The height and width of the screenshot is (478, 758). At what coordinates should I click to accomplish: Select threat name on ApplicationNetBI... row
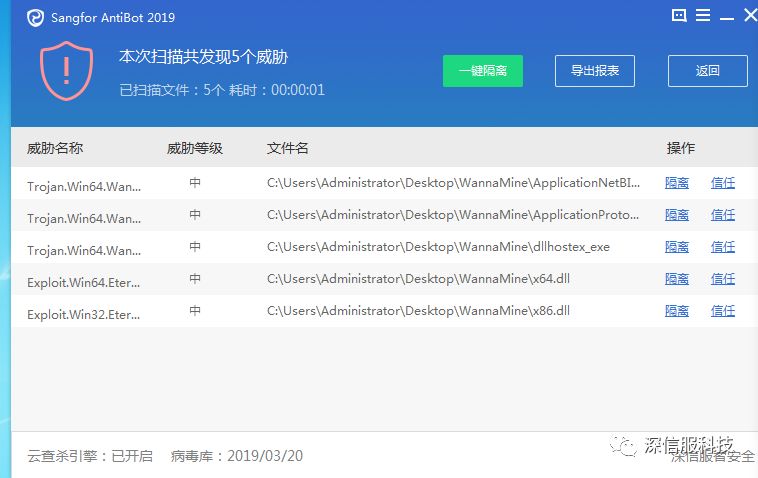84,187
